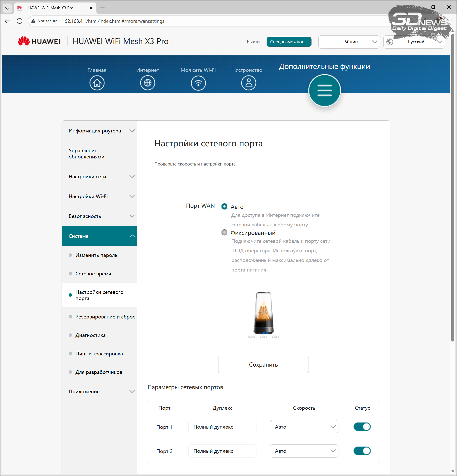Open the Моя сеть Wi-Fi icon
This screenshot has width=457, height=476.
pos(198,83)
